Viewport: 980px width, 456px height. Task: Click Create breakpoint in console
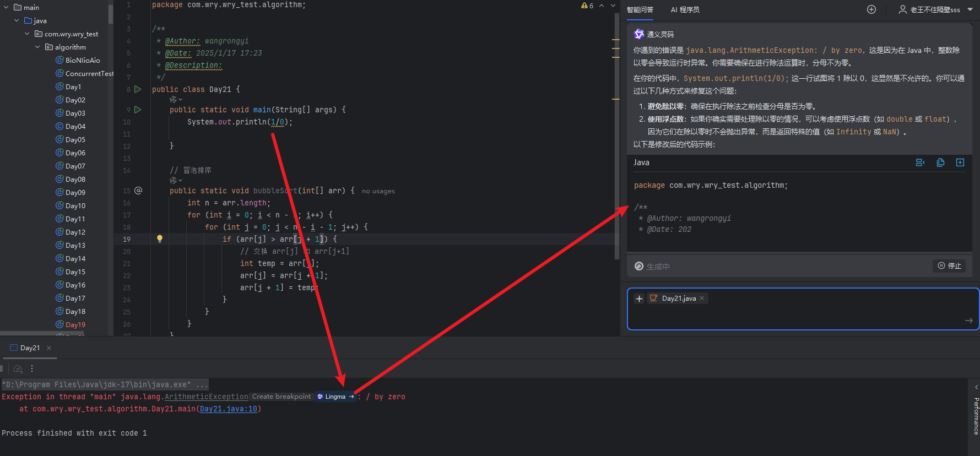pyautogui.click(x=281, y=397)
